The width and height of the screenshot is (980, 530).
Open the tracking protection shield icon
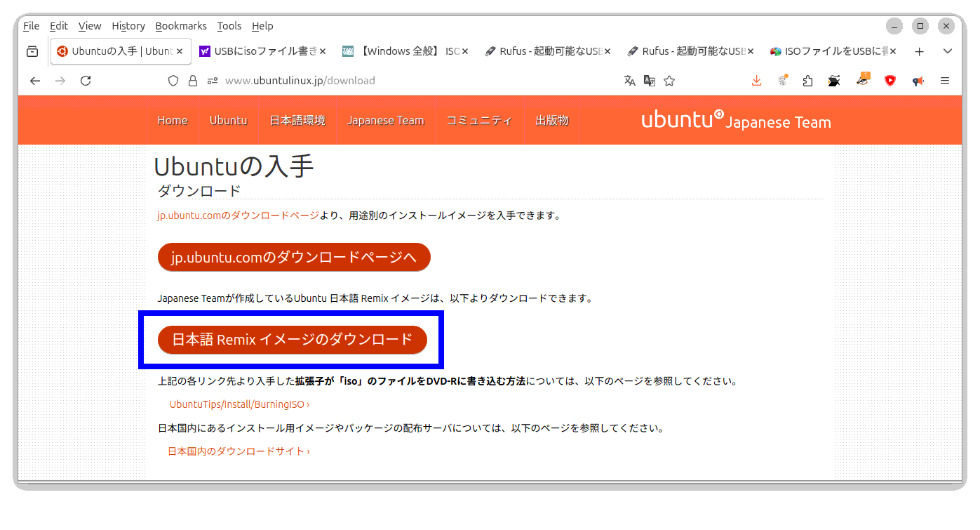173,81
